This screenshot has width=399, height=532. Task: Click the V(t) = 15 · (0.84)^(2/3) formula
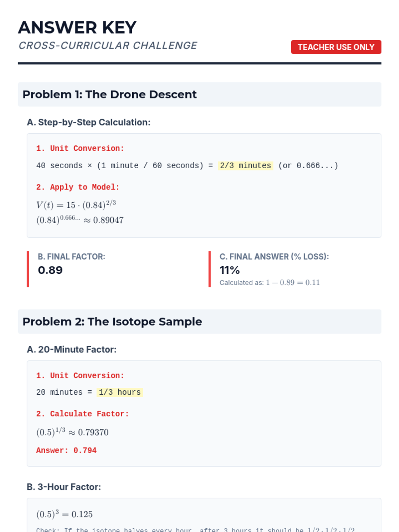pos(76,205)
